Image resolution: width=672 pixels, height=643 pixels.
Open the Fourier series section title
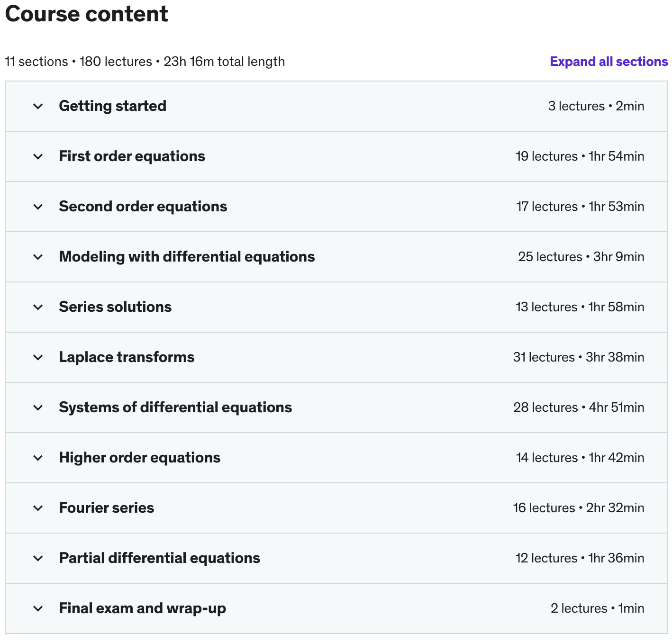tap(106, 508)
